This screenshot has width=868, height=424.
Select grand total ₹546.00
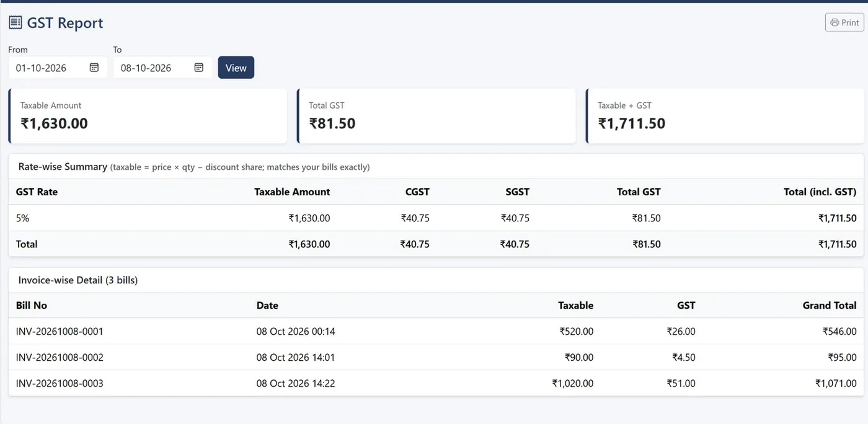click(x=839, y=332)
